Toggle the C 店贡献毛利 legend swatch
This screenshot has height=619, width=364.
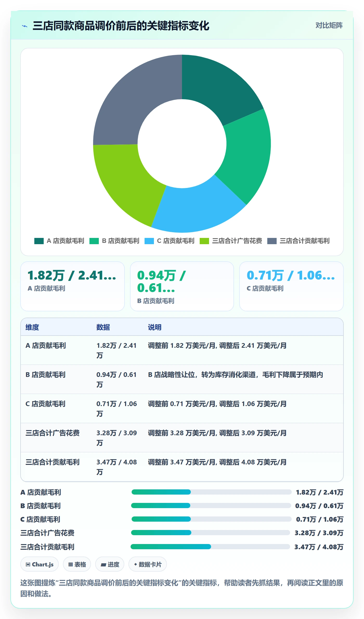149,241
